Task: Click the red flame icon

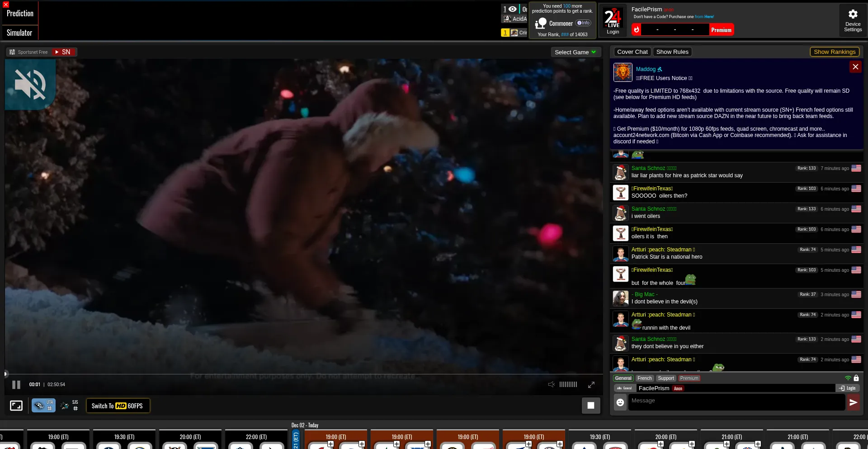Action: [637, 30]
